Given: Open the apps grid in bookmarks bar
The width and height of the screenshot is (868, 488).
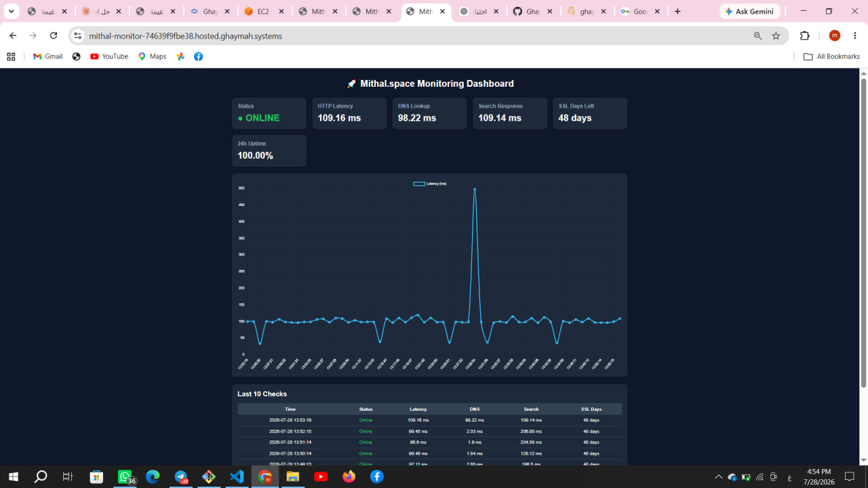Looking at the screenshot, I should click(11, 57).
